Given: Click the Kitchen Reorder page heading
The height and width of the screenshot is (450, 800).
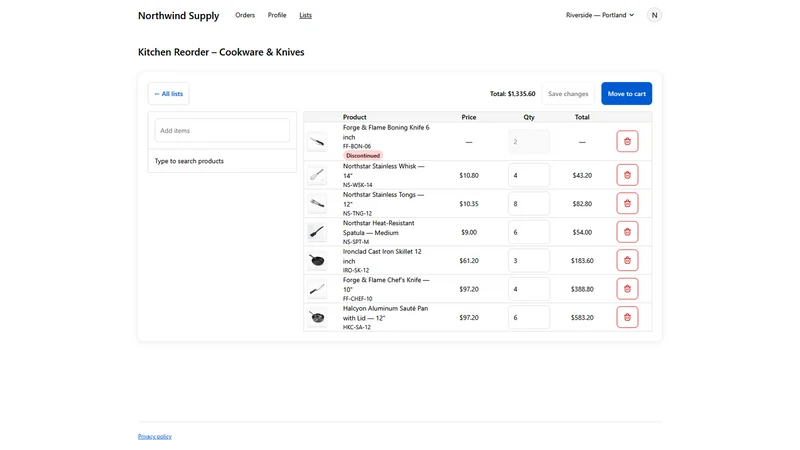Looking at the screenshot, I should [221, 52].
